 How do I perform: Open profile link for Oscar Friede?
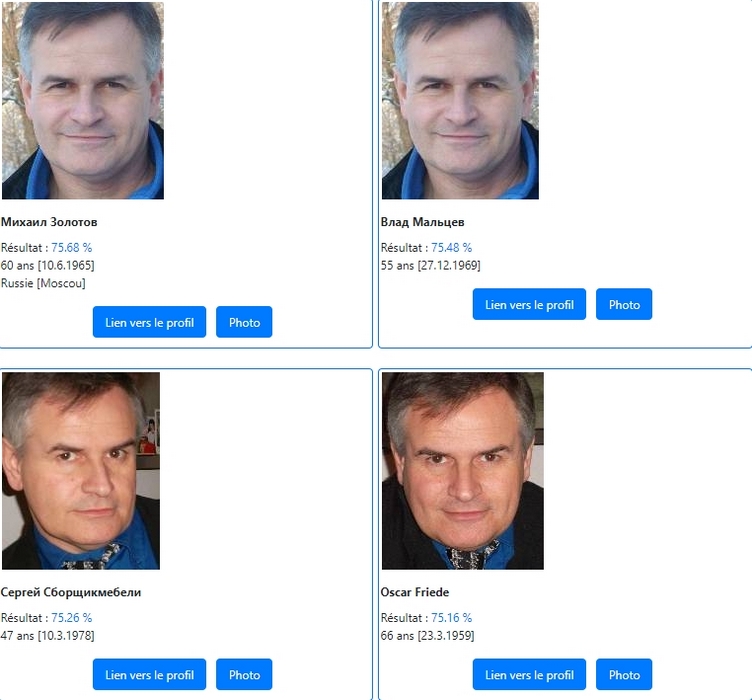point(529,675)
